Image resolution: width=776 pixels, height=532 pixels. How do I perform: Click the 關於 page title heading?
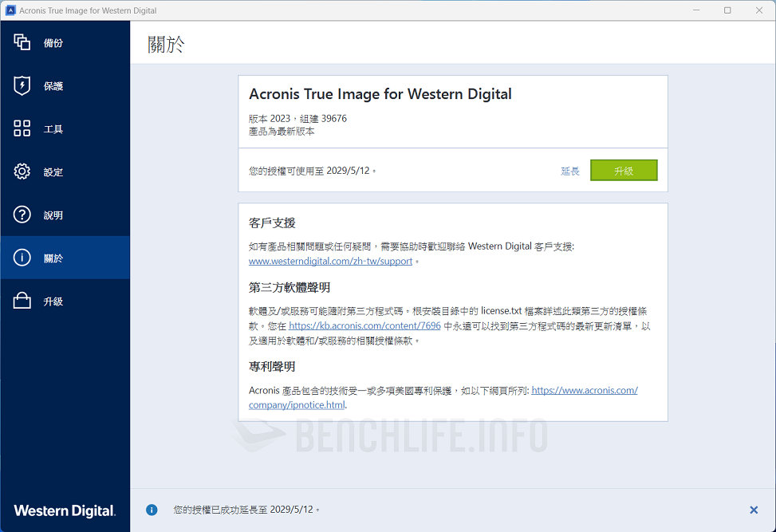tap(166, 45)
